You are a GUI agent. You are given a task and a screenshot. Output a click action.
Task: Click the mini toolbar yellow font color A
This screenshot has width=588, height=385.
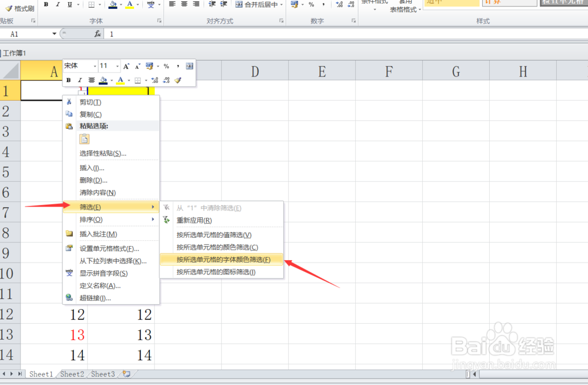click(x=121, y=80)
